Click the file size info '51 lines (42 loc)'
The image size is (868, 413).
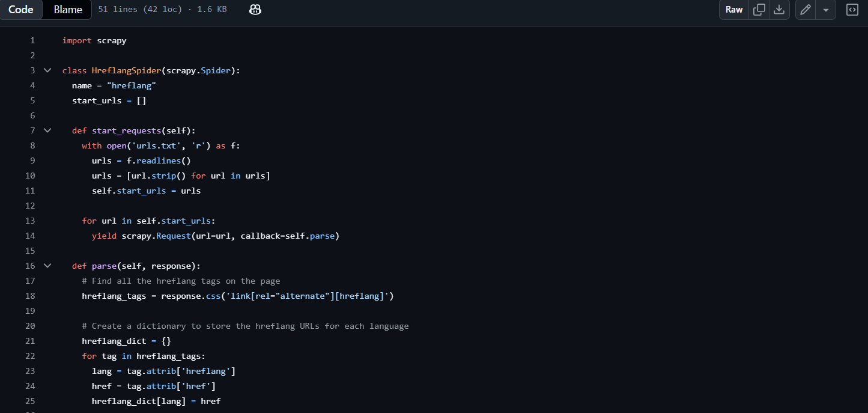click(x=139, y=10)
